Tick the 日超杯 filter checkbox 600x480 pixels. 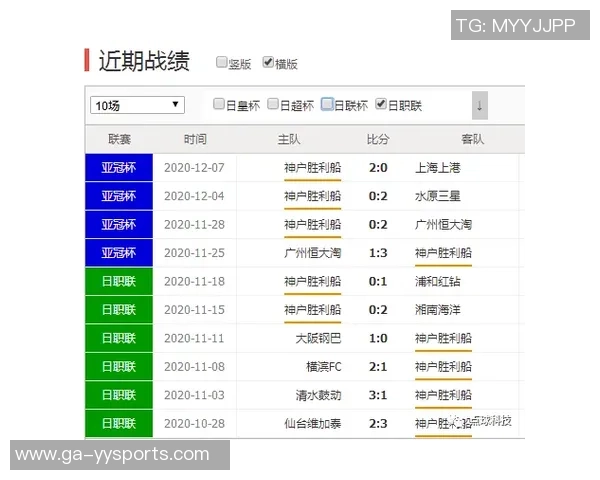273,104
